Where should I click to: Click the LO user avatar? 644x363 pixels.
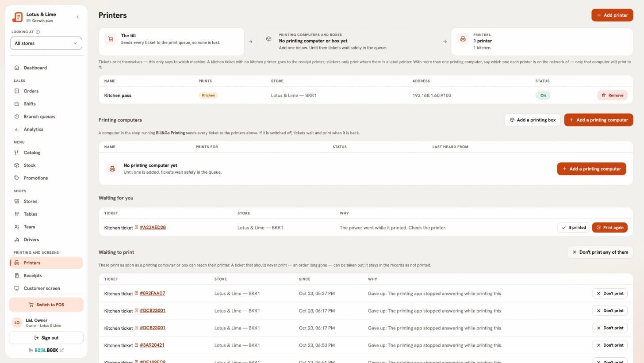(x=17, y=323)
